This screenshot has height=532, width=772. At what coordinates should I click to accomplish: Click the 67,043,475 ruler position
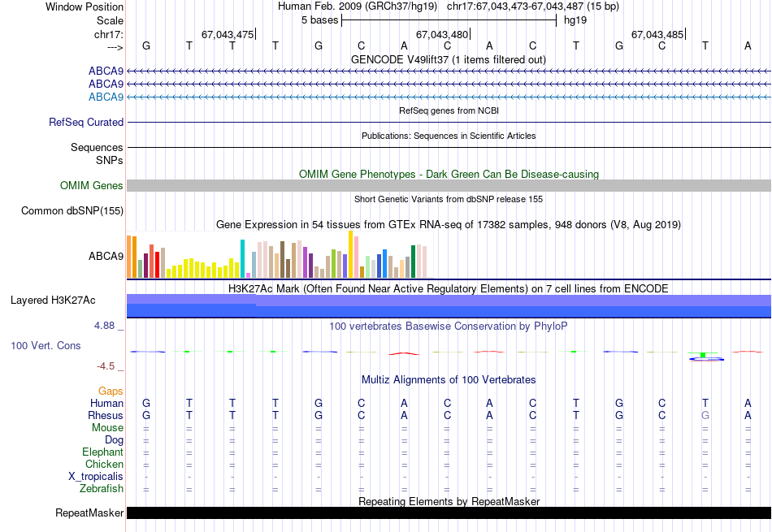(x=228, y=34)
